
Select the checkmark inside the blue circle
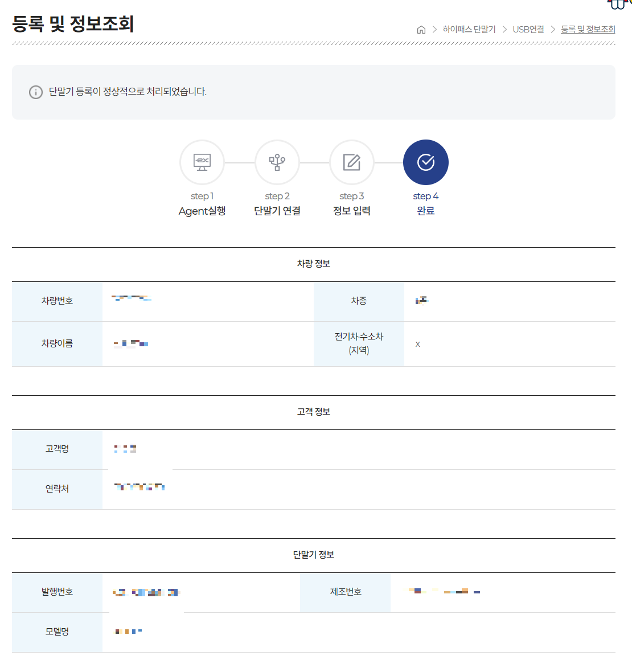(x=425, y=162)
